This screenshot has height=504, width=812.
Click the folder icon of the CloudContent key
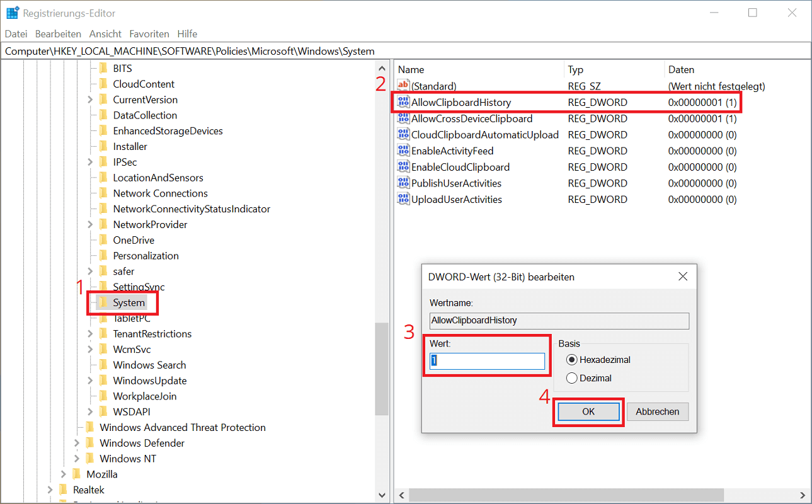(103, 84)
